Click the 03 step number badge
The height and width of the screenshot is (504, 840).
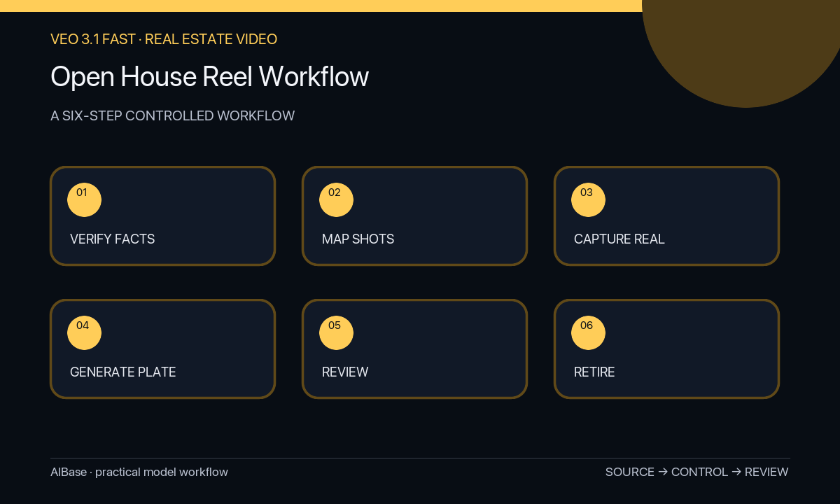tap(588, 200)
